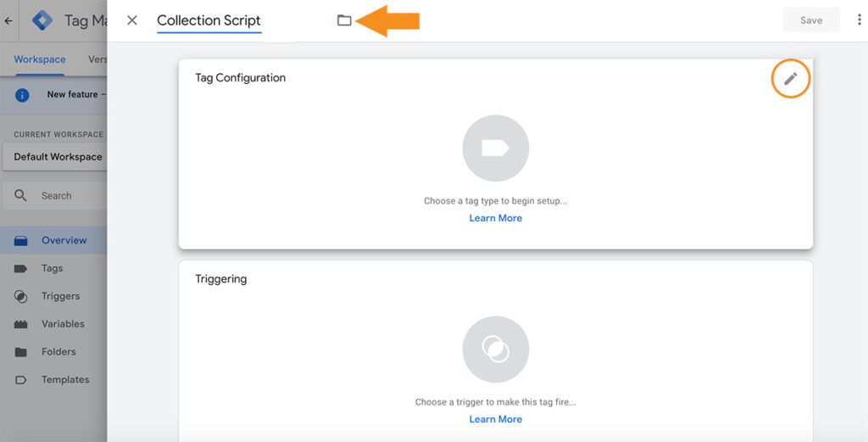
Task: Open the Default Workspace selector
Action: (x=55, y=157)
